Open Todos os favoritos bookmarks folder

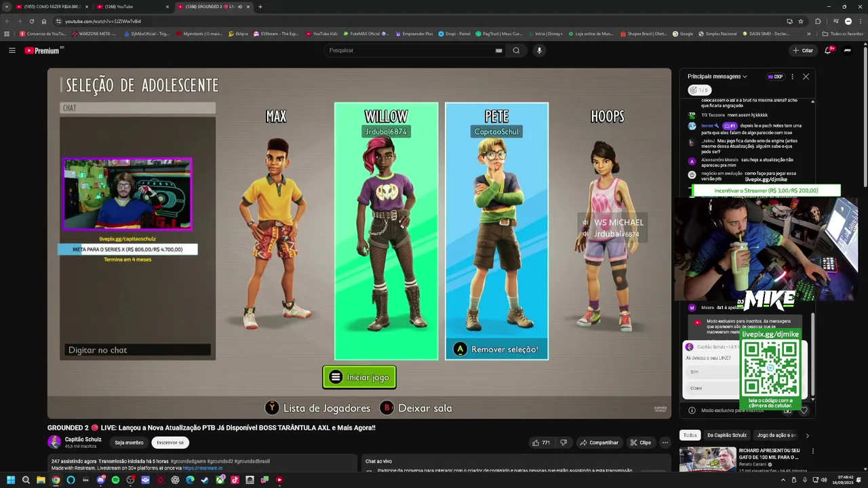tap(843, 34)
